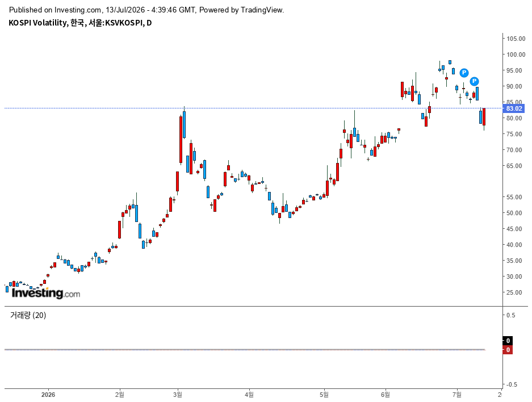Click the lower blue P marker
Viewport: 532px width, 402px height.
click(474, 81)
